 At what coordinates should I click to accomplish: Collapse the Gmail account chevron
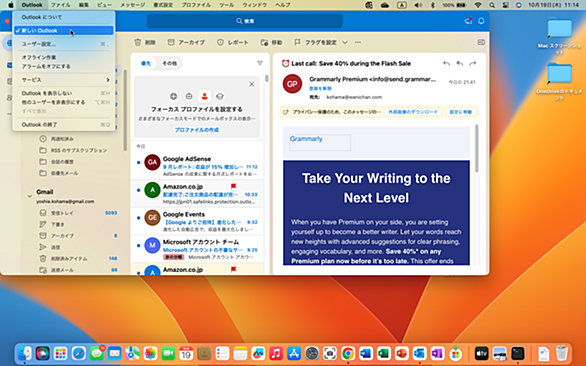tap(30, 196)
